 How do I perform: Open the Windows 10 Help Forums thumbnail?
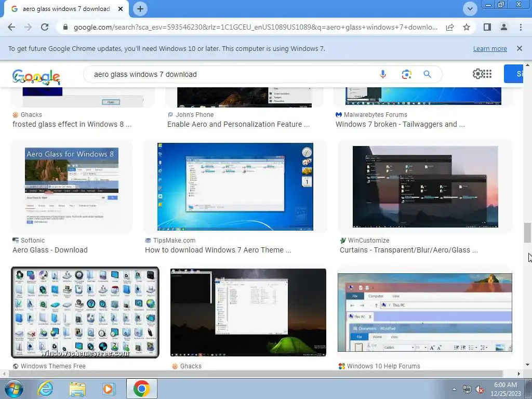tap(425, 312)
